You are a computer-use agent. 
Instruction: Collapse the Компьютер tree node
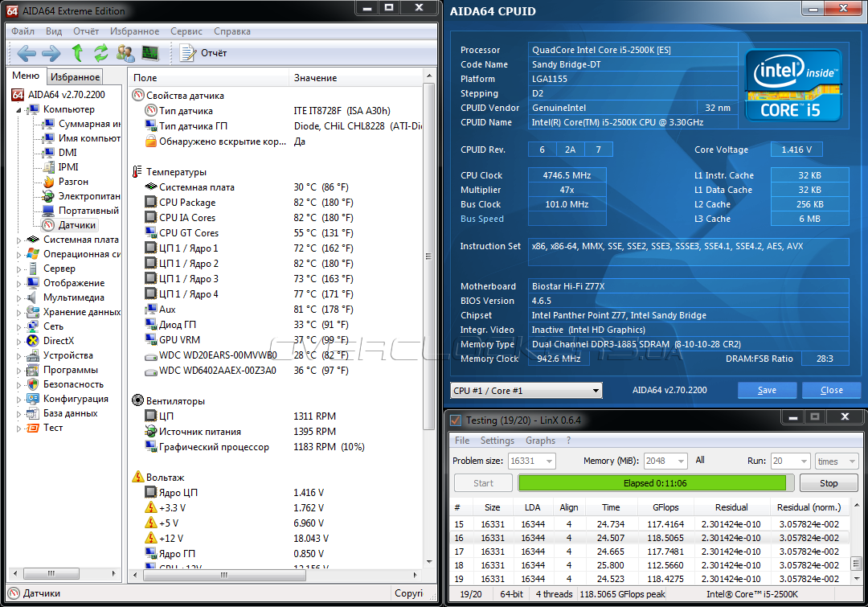click(20, 109)
